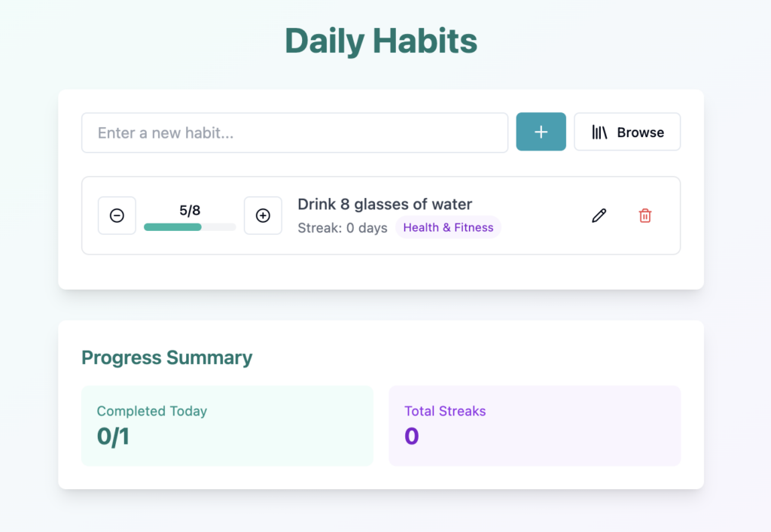The height and width of the screenshot is (532, 771).
Task: Click the Progress Summary heading
Action: coord(166,358)
